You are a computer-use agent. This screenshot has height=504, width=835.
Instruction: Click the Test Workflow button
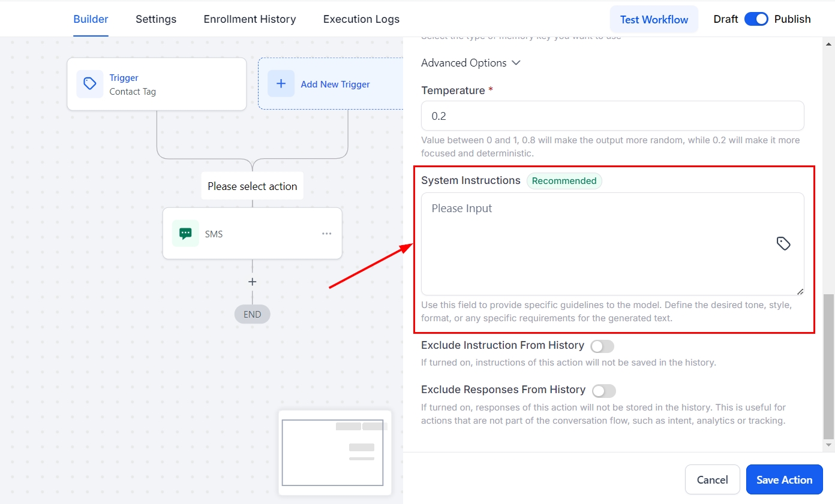click(654, 19)
